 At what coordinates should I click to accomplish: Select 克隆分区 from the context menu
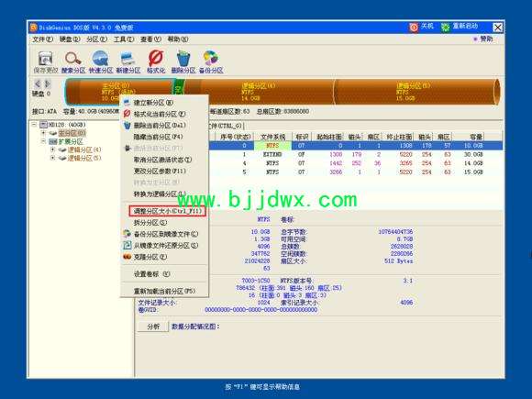pos(150,257)
